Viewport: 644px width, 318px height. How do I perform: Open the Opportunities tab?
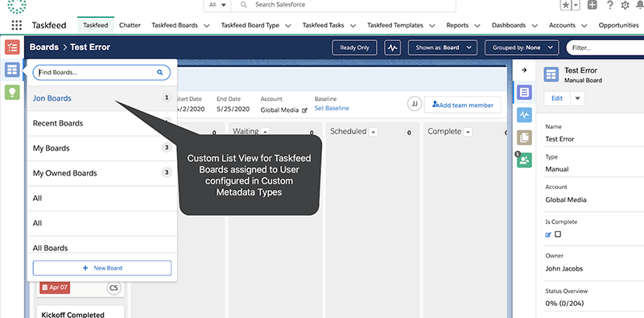[618, 25]
